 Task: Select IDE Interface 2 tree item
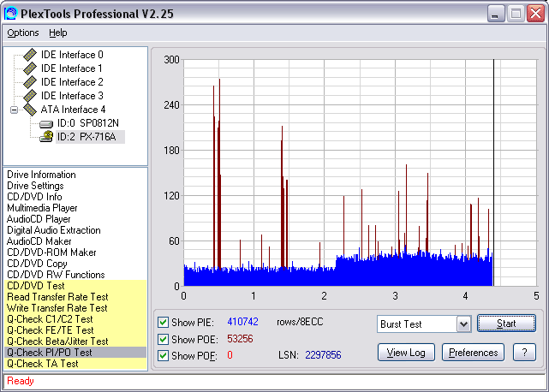[72, 82]
